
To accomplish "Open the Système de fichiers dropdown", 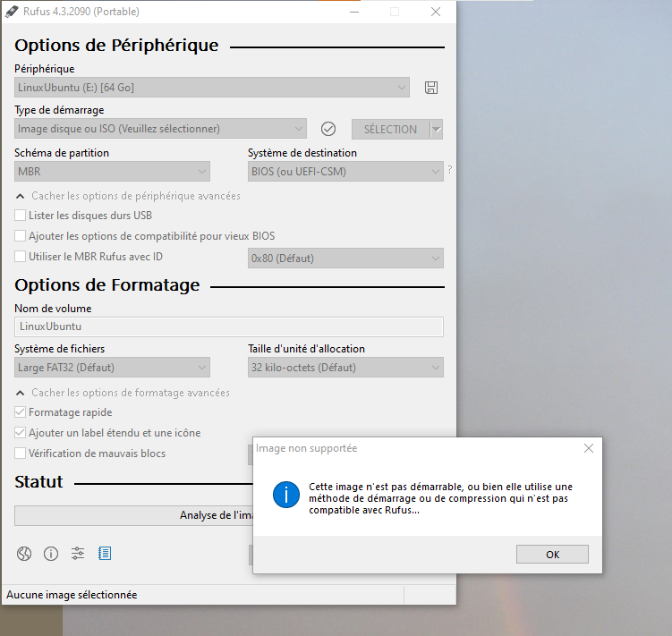I will tap(112, 368).
